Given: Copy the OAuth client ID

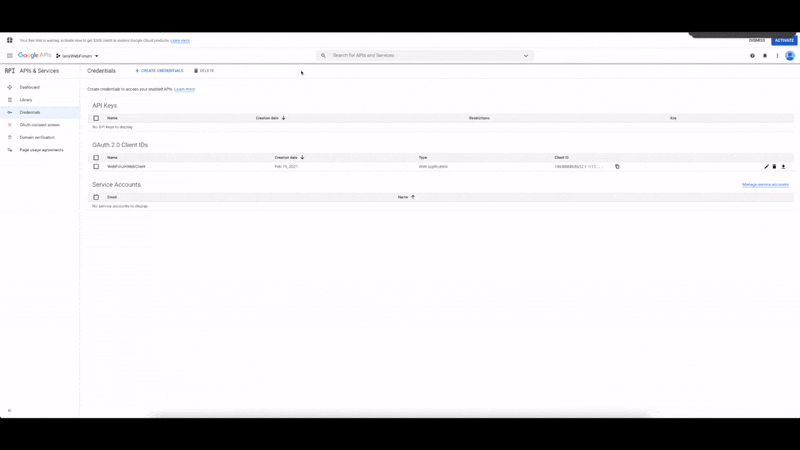Looking at the screenshot, I should (x=617, y=167).
